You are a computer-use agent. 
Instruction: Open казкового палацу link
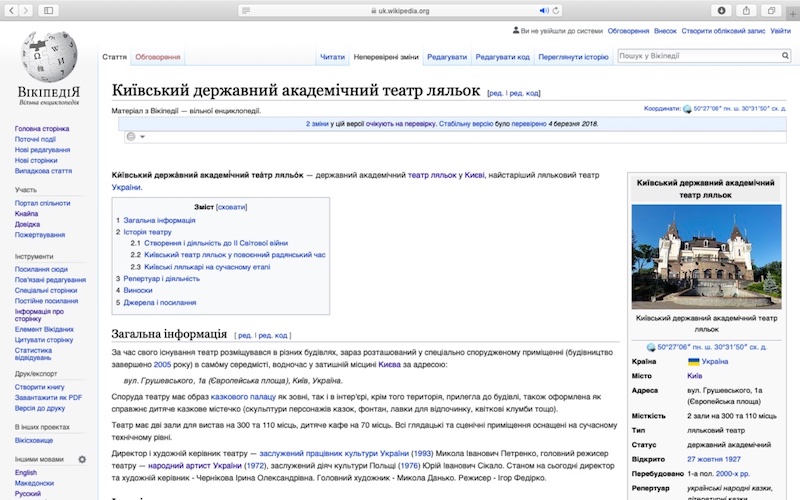coord(243,396)
